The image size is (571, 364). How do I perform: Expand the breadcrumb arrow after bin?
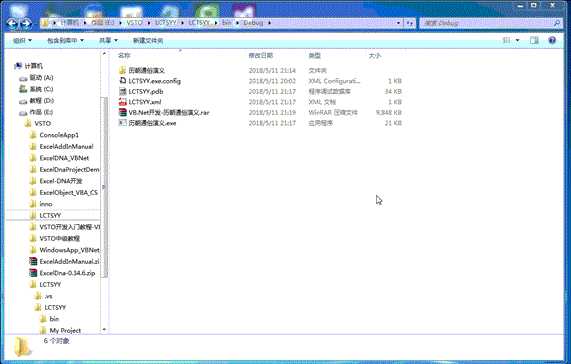click(237, 23)
